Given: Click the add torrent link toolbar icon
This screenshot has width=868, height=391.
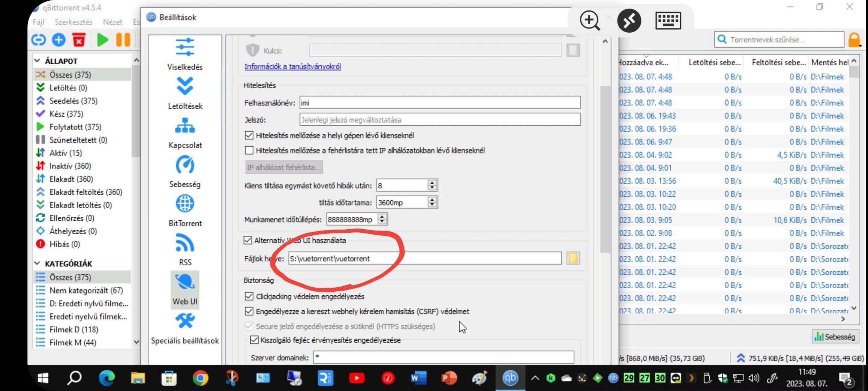Looking at the screenshot, I should point(38,39).
